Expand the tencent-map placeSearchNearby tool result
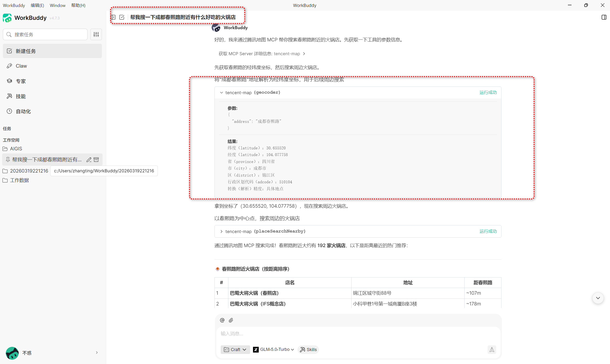 tap(221, 231)
